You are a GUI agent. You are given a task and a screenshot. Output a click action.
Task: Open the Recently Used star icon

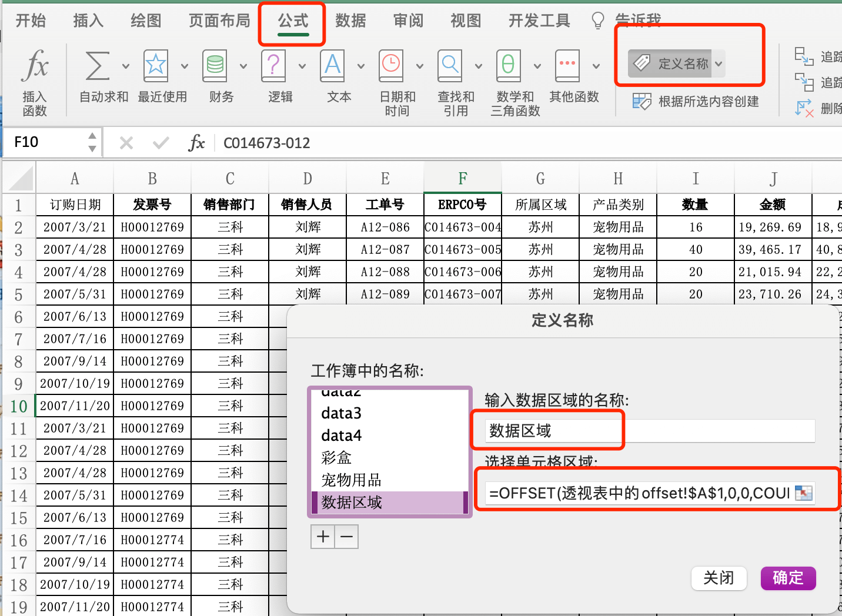click(x=156, y=65)
